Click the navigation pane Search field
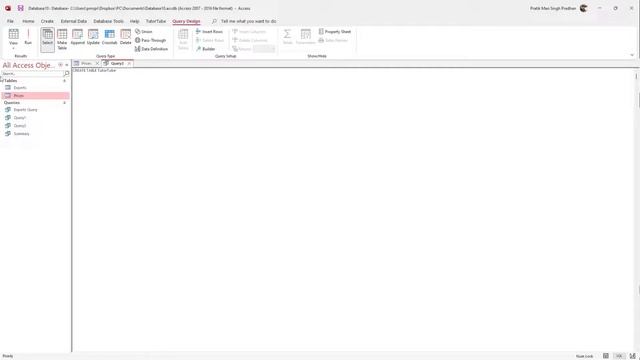Viewport: 640px width, 360px height. point(32,73)
